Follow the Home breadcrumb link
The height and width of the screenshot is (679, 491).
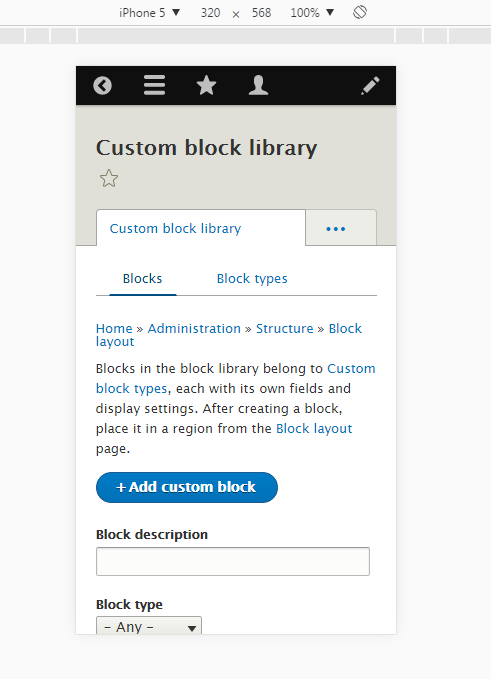click(x=114, y=328)
